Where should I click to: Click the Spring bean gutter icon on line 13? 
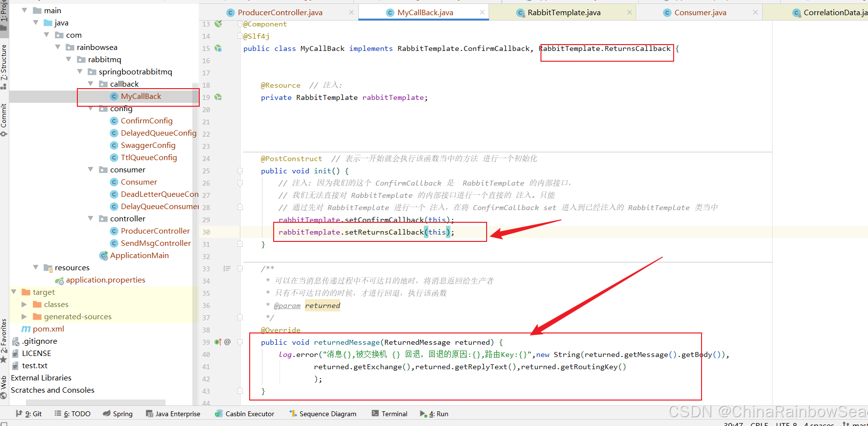(x=218, y=24)
